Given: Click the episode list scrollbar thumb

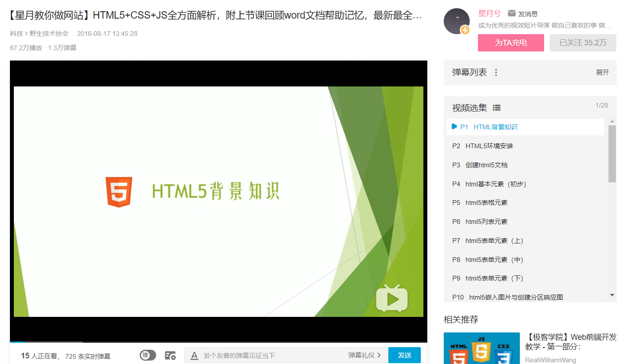Looking at the screenshot, I should click(612, 154).
